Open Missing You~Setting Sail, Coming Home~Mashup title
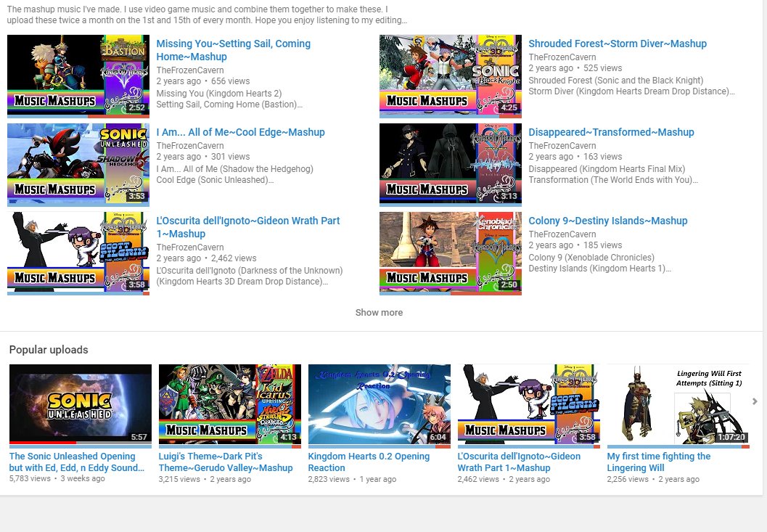Image resolution: width=767 pixels, height=532 pixels. click(x=234, y=50)
